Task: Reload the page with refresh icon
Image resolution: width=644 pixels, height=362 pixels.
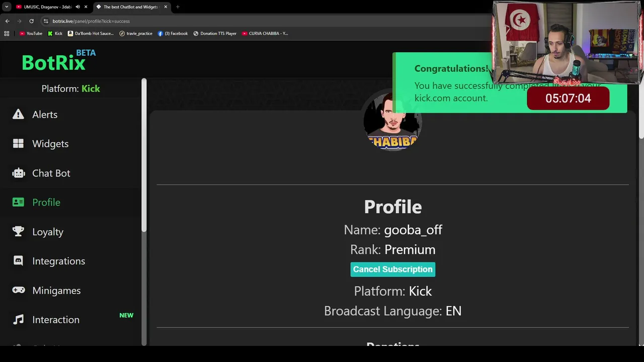Action: pos(31,21)
